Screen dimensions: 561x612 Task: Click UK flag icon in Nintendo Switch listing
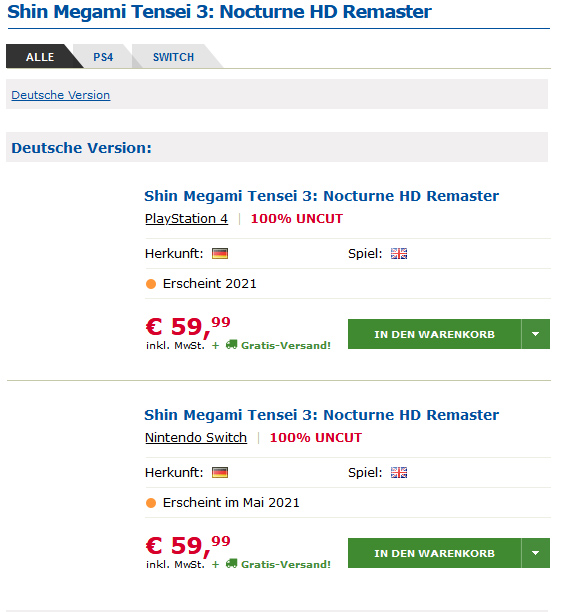pyautogui.click(x=399, y=473)
